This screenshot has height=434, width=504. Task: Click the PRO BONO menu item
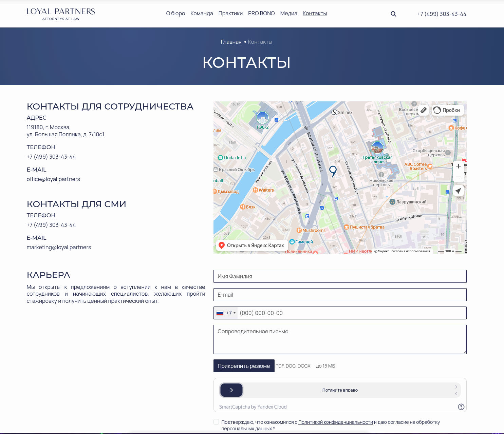[x=261, y=14]
